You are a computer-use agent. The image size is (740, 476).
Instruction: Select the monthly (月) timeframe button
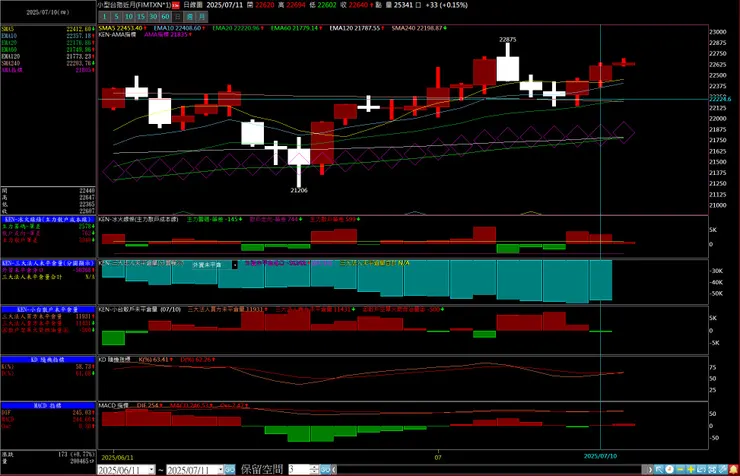coord(202,17)
